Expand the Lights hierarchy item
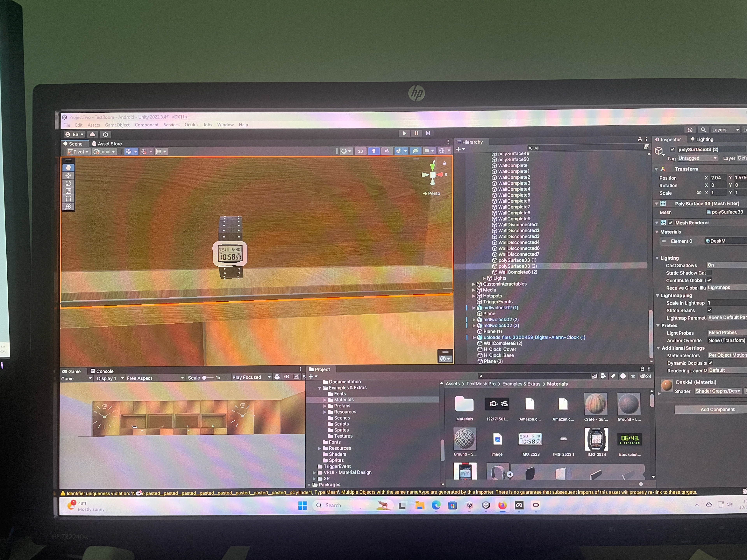This screenshot has height=560, width=747. (x=484, y=278)
